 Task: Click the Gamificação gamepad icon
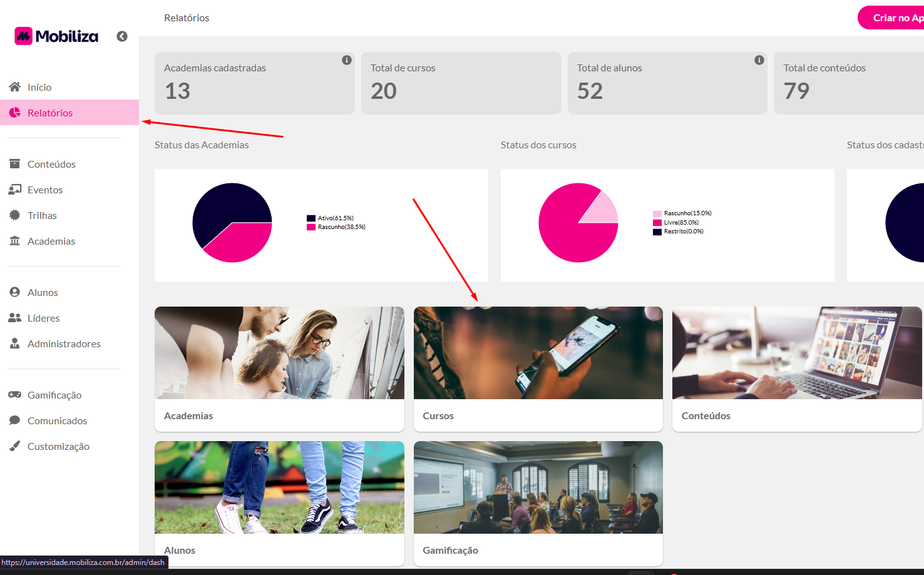(x=15, y=395)
